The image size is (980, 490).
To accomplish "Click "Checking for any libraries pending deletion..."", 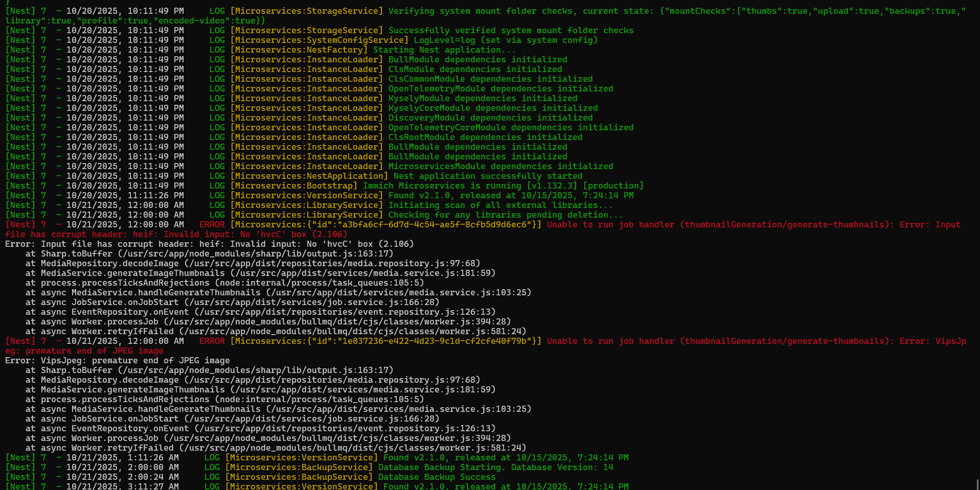I will (x=506, y=215).
